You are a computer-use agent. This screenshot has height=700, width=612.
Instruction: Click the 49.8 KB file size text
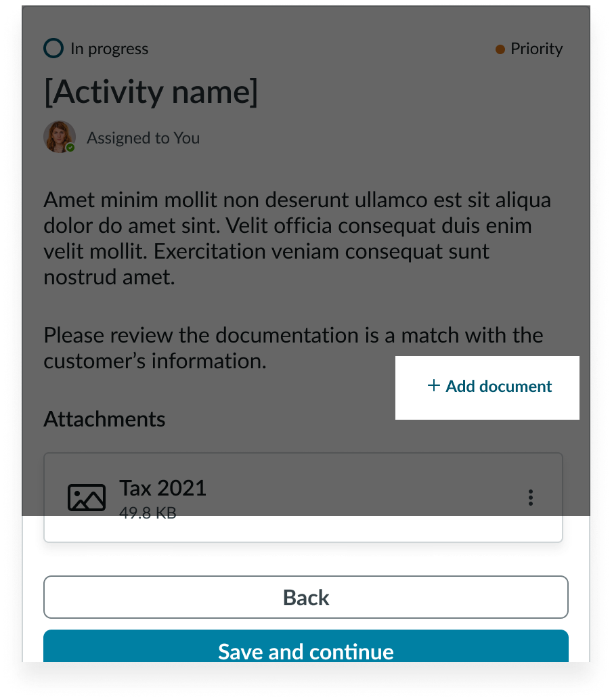pyautogui.click(x=148, y=513)
